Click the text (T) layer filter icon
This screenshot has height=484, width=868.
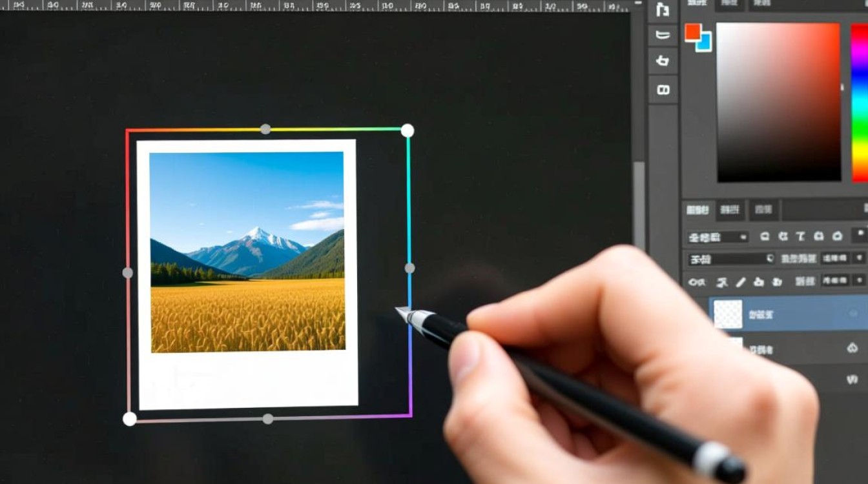pyautogui.click(x=801, y=236)
